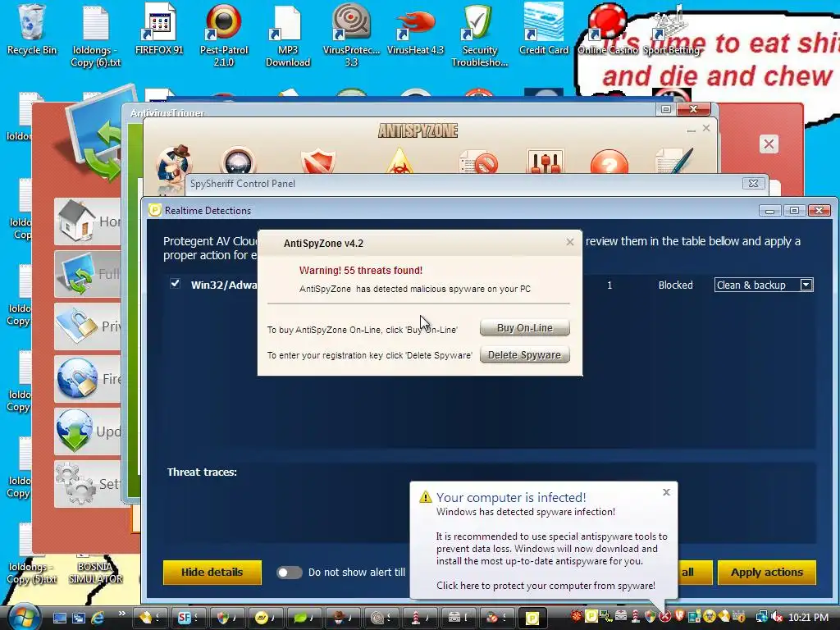Screen dimensions: 840x630
Task: Click Delete Spyware button
Action: click(524, 354)
